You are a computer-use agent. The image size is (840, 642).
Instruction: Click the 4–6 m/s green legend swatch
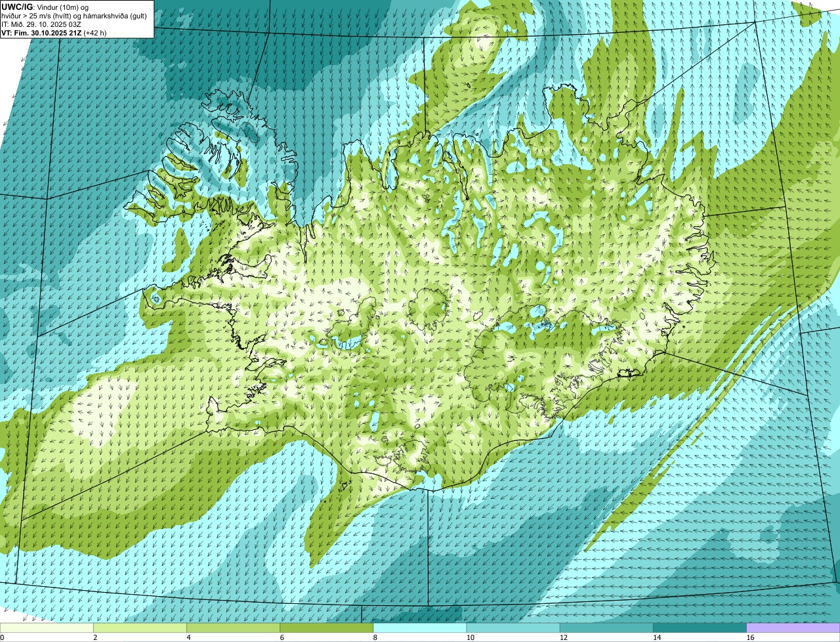point(234,628)
